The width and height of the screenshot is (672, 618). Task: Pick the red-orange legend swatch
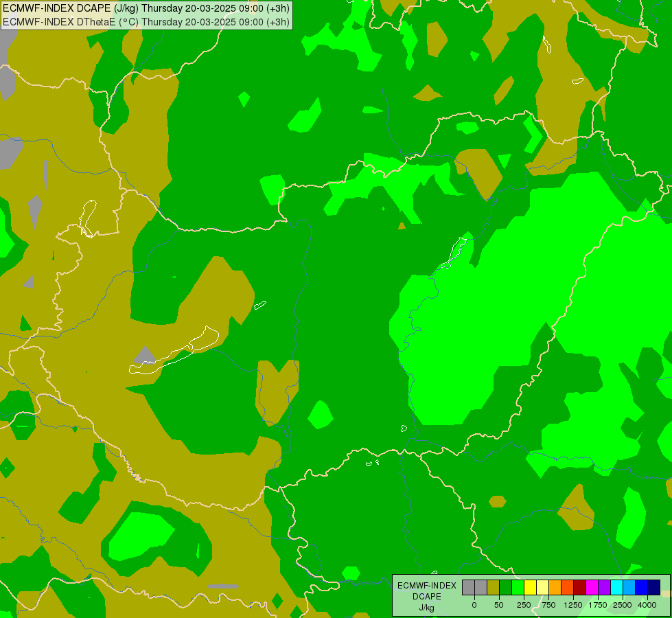click(x=568, y=587)
